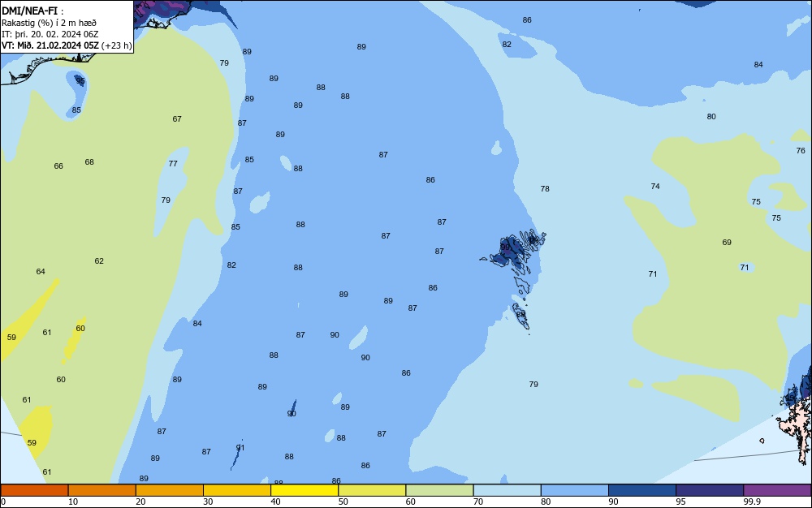The width and height of the screenshot is (812, 508).
Task: Click the '70' label on the color scale
Action: pyautogui.click(x=478, y=502)
